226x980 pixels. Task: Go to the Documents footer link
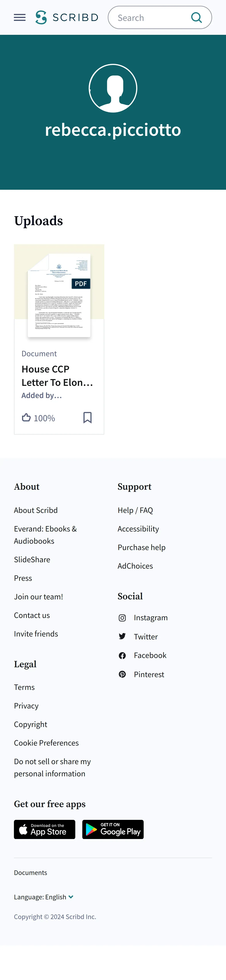(30, 872)
